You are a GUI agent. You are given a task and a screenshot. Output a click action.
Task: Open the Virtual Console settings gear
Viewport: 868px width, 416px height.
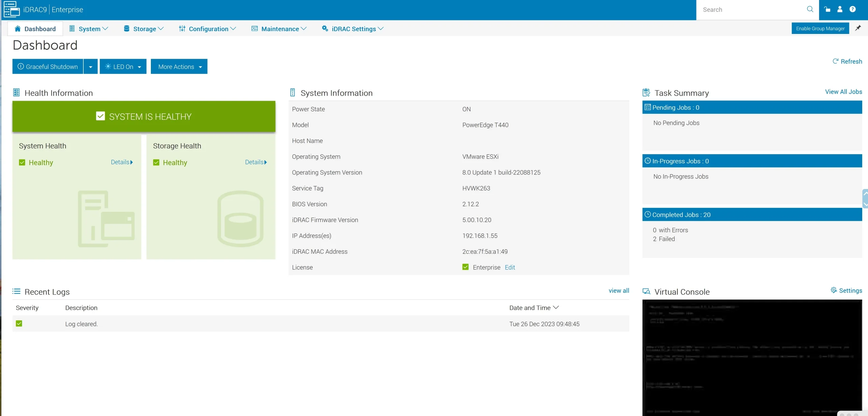pos(833,290)
